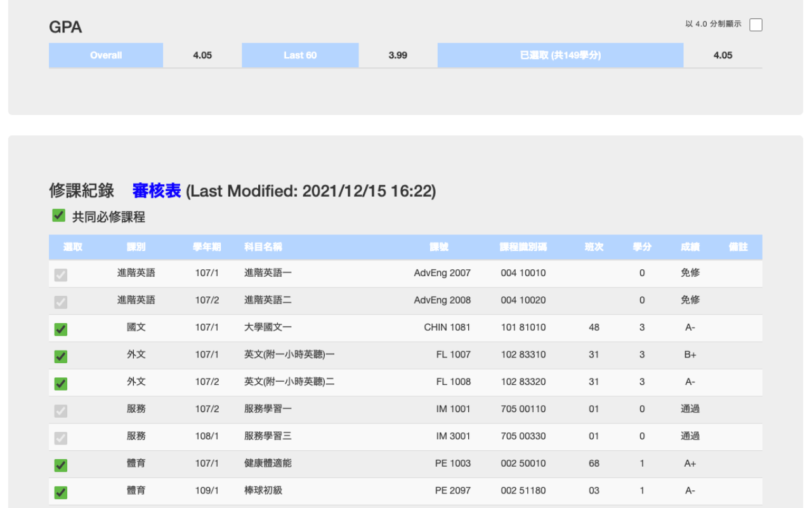Uncheck the 大學國文一 course selection checkbox
Image resolution: width=812 pixels, height=508 pixels.
[61, 329]
